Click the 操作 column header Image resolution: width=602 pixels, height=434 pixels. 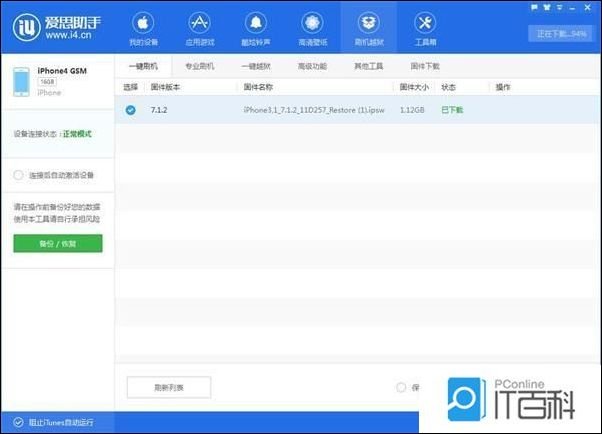click(x=503, y=87)
